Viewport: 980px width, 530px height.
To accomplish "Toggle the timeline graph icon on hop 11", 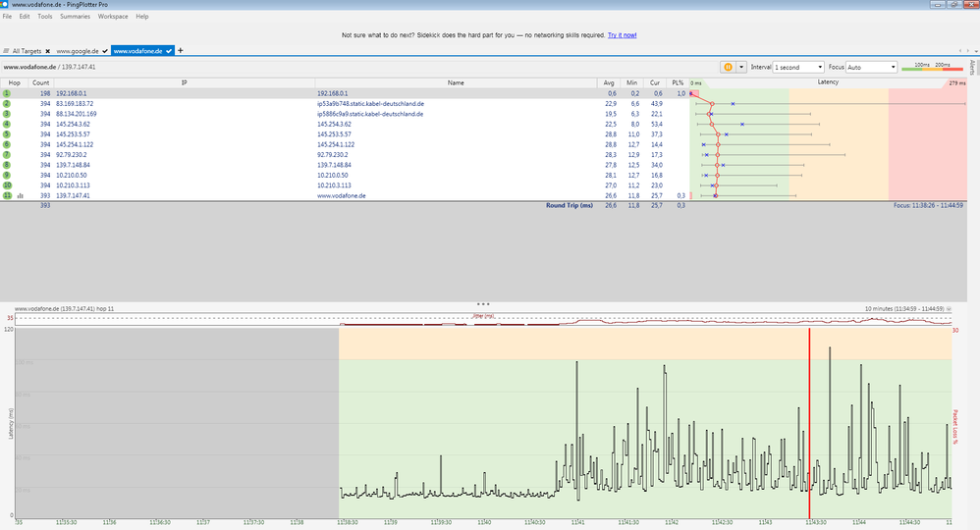I will point(20,195).
